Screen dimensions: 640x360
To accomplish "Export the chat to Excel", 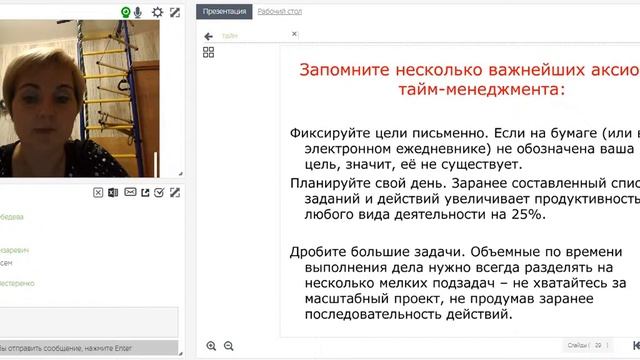I will pyautogui.click(x=113, y=192).
